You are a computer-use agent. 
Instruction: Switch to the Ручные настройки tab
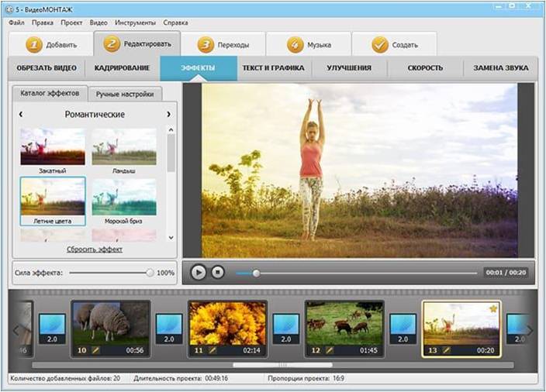click(125, 95)
